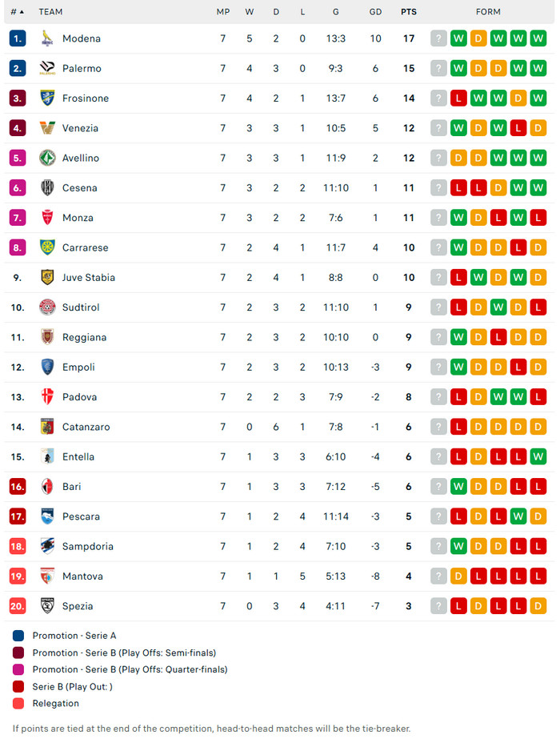
Task: Click the FORM column header
Action: [x=488, y=12]
